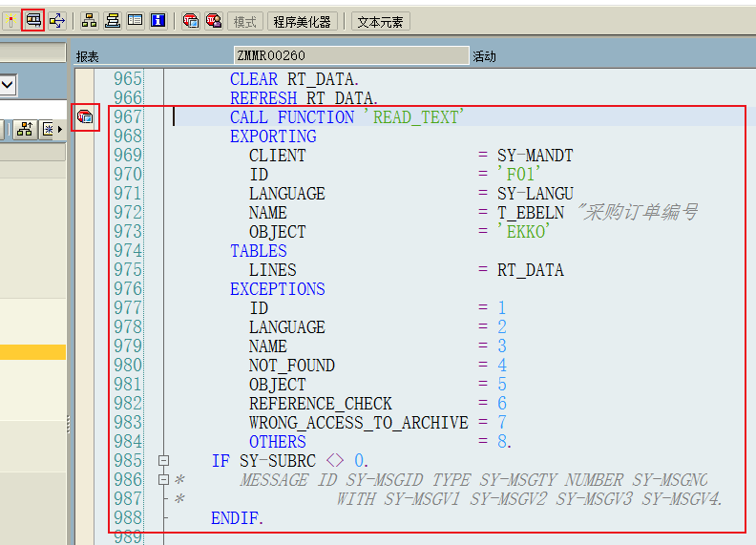The image size is (756, 545).
Task: Click T_EBELN variable on line 972
Action: click(x=531, y=213)
